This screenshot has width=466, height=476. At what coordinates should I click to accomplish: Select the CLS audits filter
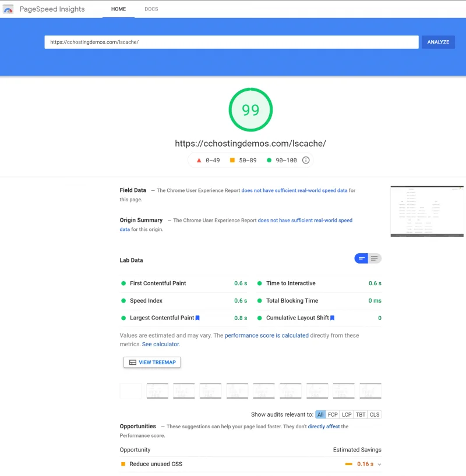pyautogui.click(x=375, y=414)
